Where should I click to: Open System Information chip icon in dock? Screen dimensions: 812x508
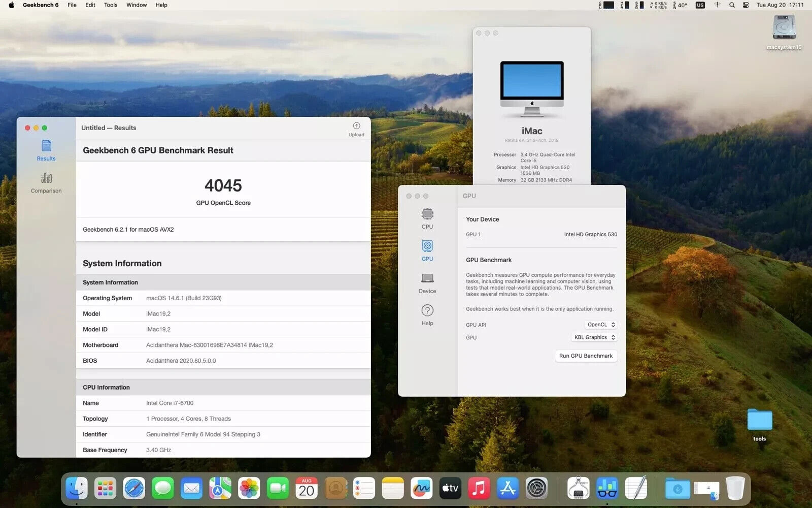(x=578, y=489)
